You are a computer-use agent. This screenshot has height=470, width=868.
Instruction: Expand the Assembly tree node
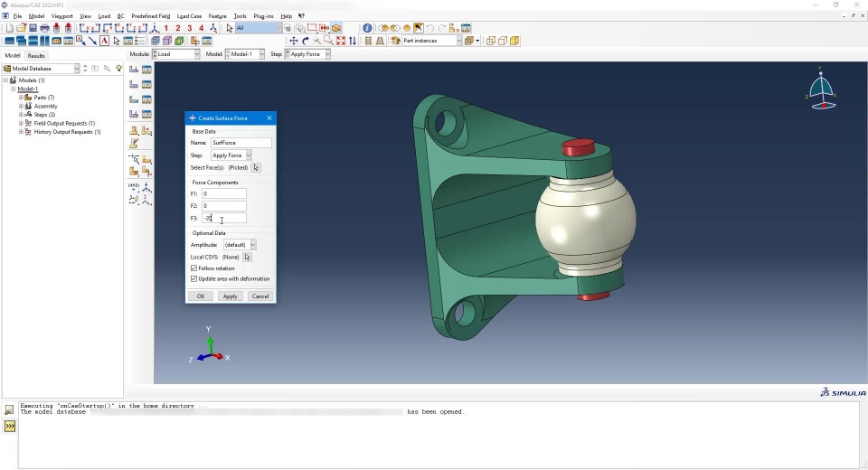pos(21,107)
